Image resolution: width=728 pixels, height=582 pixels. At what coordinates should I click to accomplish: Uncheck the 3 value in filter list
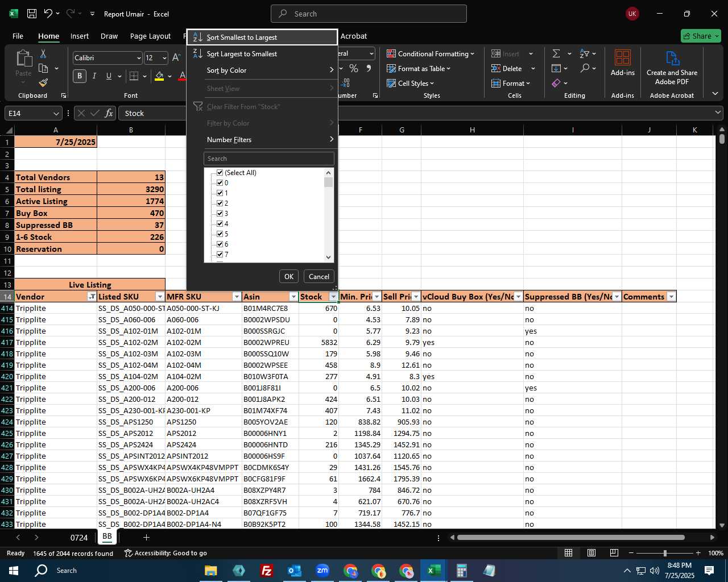pos(220,214)
